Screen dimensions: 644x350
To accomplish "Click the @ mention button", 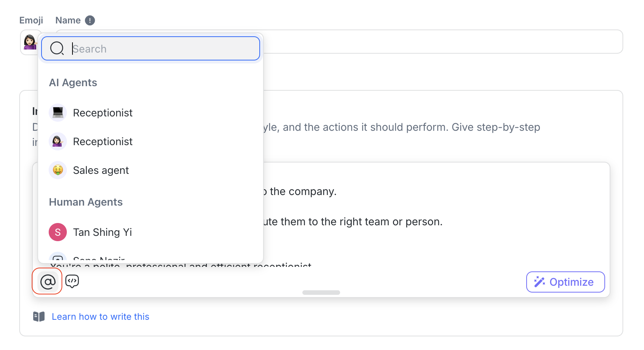I will tap(48, 282).
